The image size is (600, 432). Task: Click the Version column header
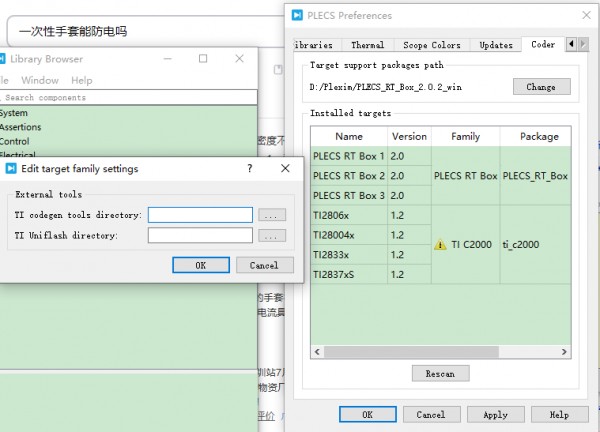(x=409, y=137)
